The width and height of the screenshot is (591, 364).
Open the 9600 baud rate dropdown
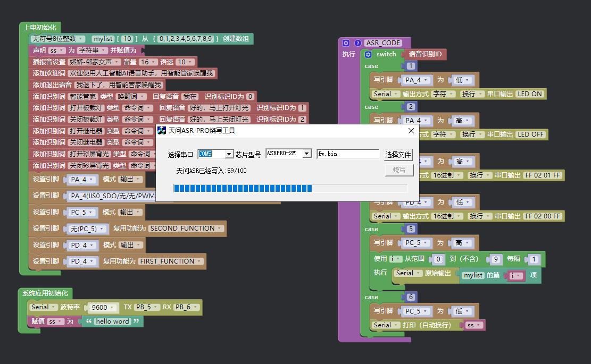(103, 308)
